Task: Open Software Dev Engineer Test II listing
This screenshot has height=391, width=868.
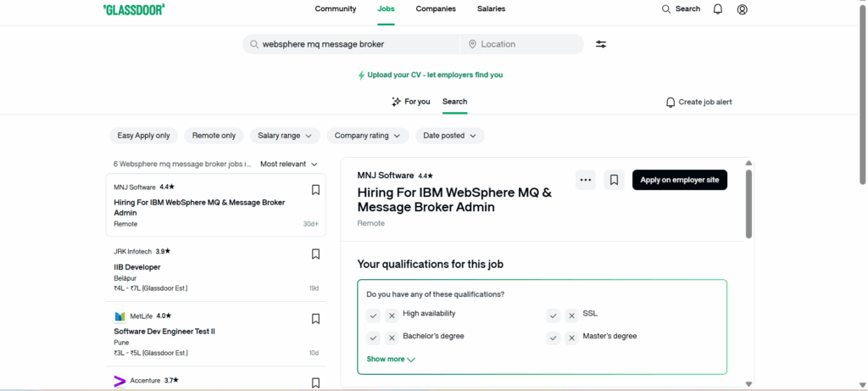Action: click(x=164, y=331)
